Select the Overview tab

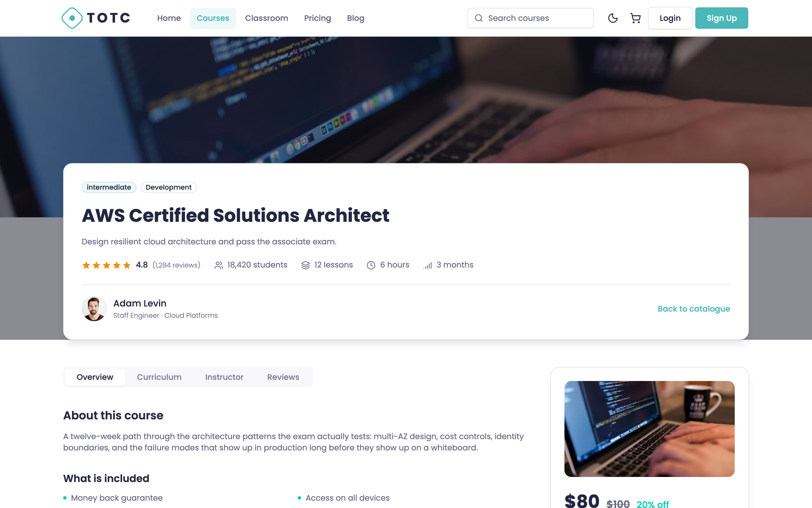click(x=95, y=377)
